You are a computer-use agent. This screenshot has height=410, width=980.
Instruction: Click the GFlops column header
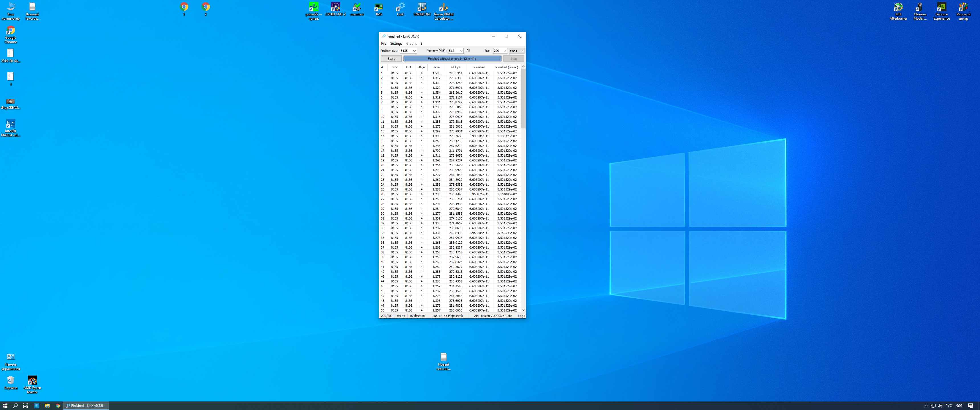[455, 67]
